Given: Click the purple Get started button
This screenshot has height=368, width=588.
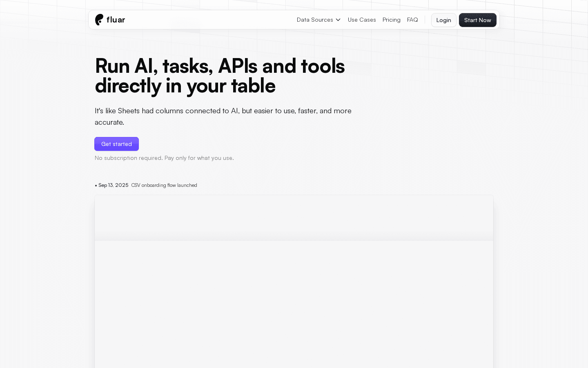Looking at the screenshot, I should [x=116, y=144].
